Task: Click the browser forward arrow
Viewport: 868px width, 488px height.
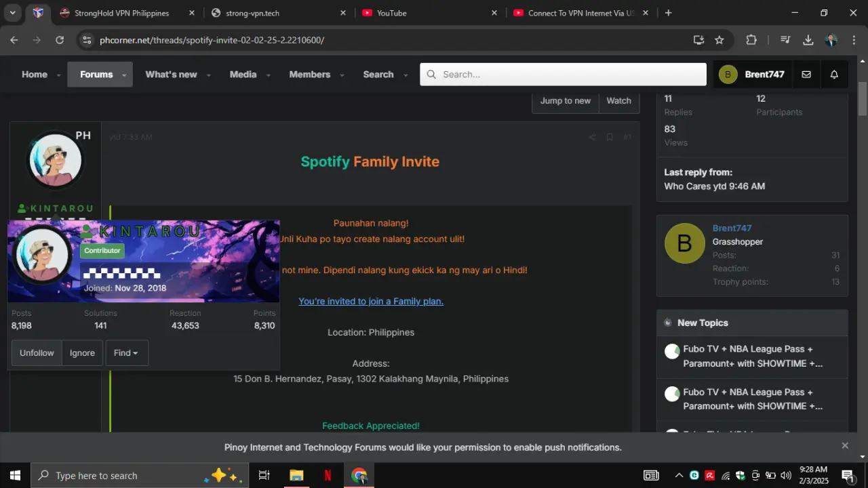Action: click(37, 40)
